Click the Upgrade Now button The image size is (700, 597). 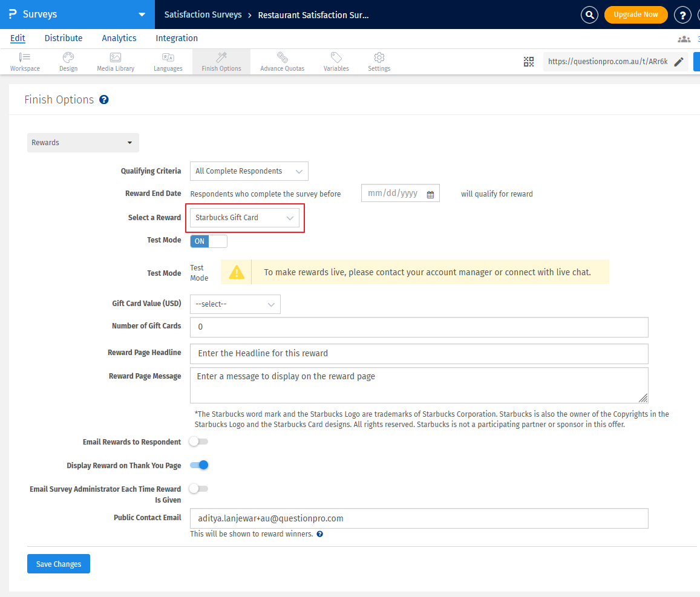coord(636,15)
